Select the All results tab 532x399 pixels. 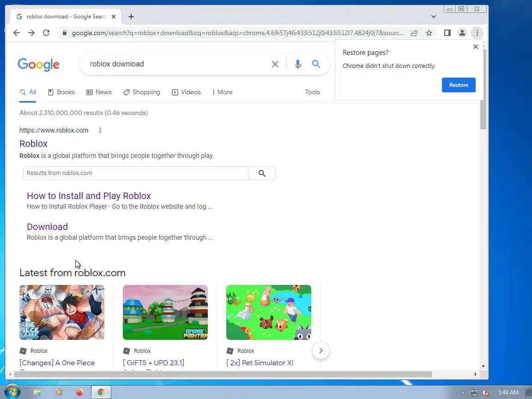click(x=28, y=92)
